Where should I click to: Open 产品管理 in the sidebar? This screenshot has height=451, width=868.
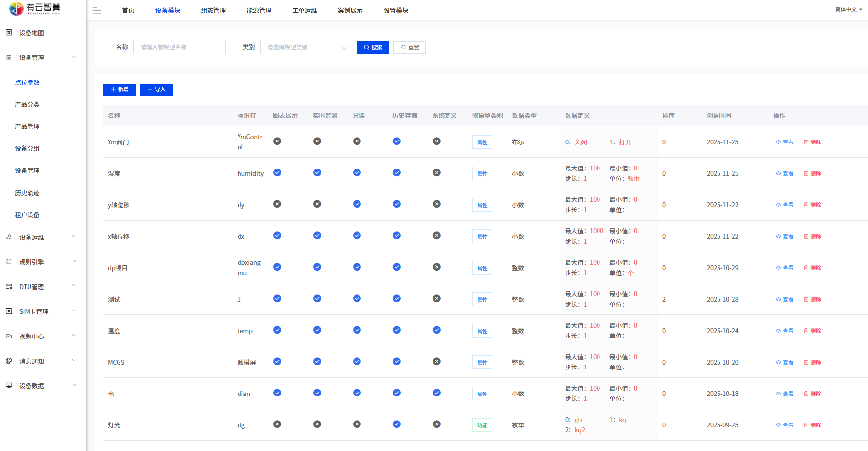point(28,127)
